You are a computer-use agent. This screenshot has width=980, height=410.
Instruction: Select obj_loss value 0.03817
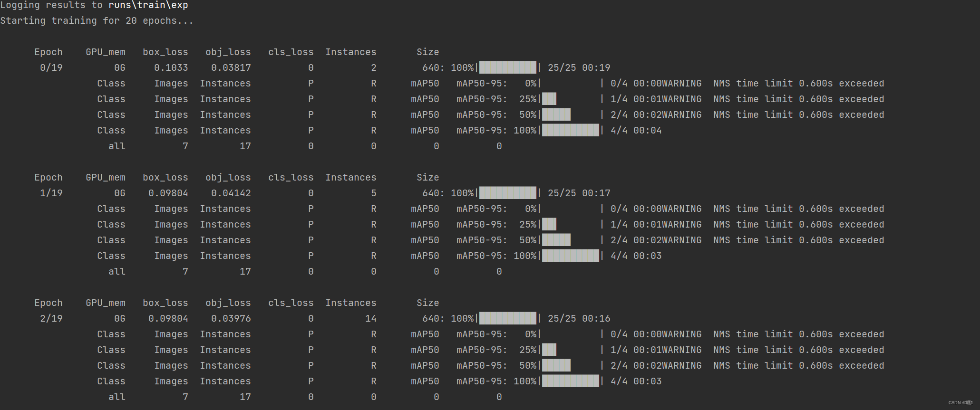pos(231,68)
